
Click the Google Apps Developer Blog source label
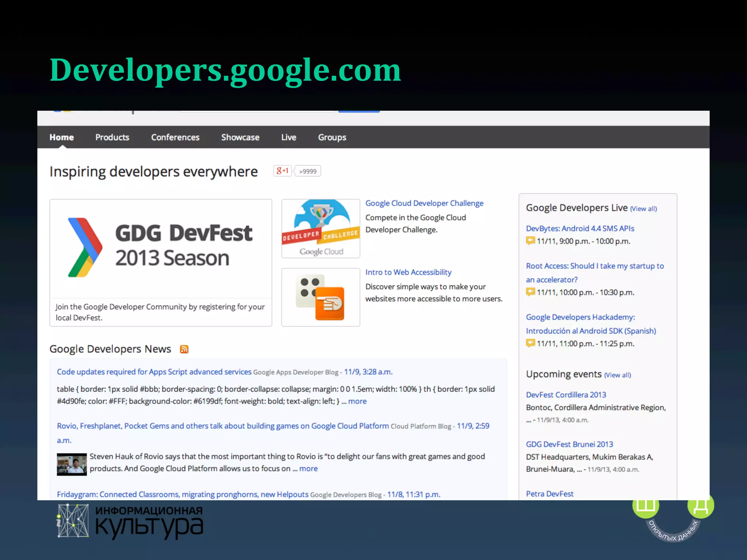coord(296,372)
